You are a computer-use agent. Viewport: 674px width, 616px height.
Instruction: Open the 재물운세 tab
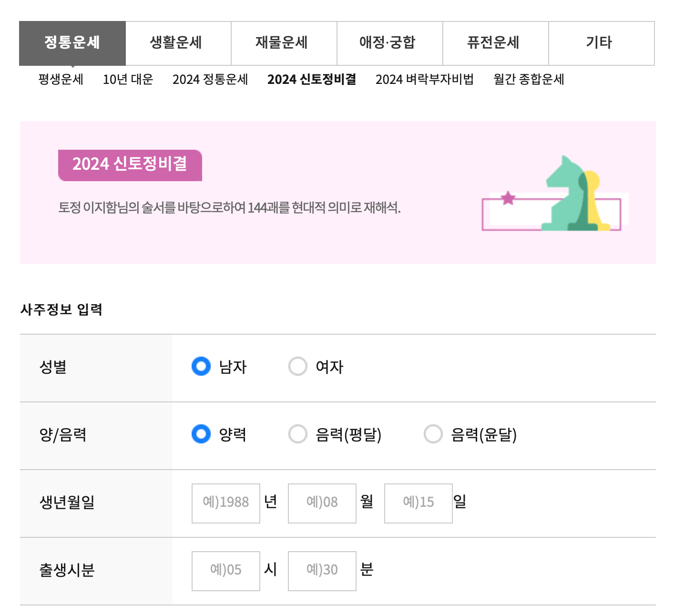[x=283, y=42]
